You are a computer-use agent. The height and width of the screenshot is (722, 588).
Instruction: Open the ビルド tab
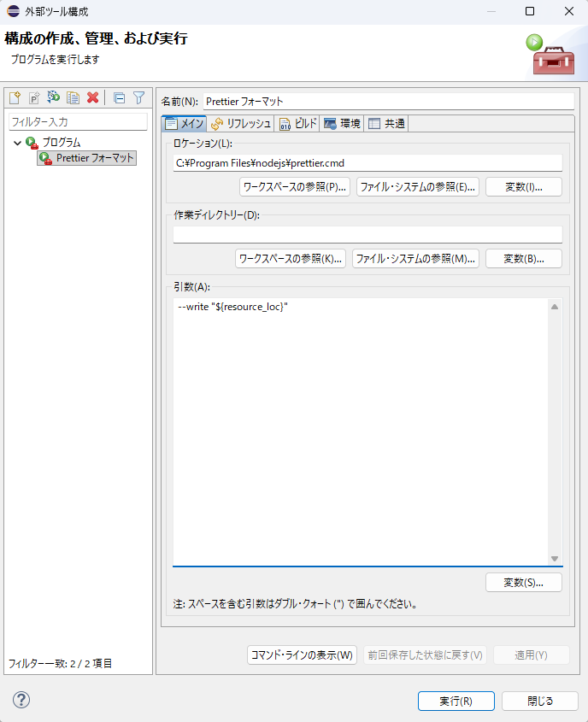298,124
